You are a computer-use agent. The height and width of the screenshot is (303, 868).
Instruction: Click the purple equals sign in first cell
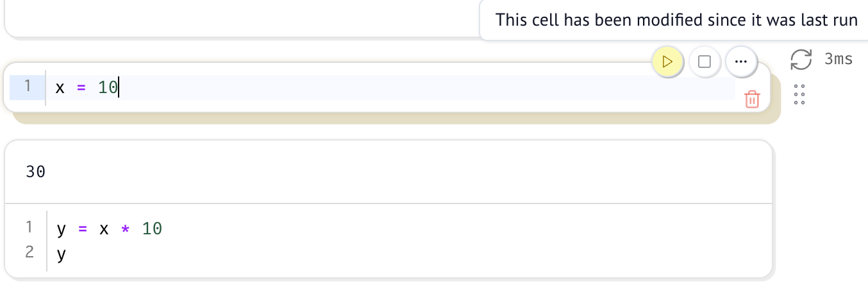point(81,87)
